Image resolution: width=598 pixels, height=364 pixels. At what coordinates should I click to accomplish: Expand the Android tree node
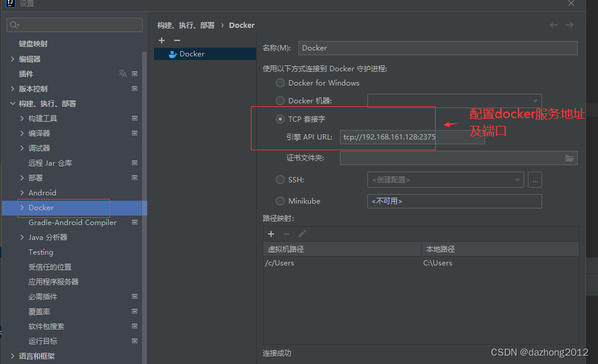tap(22, 193)
